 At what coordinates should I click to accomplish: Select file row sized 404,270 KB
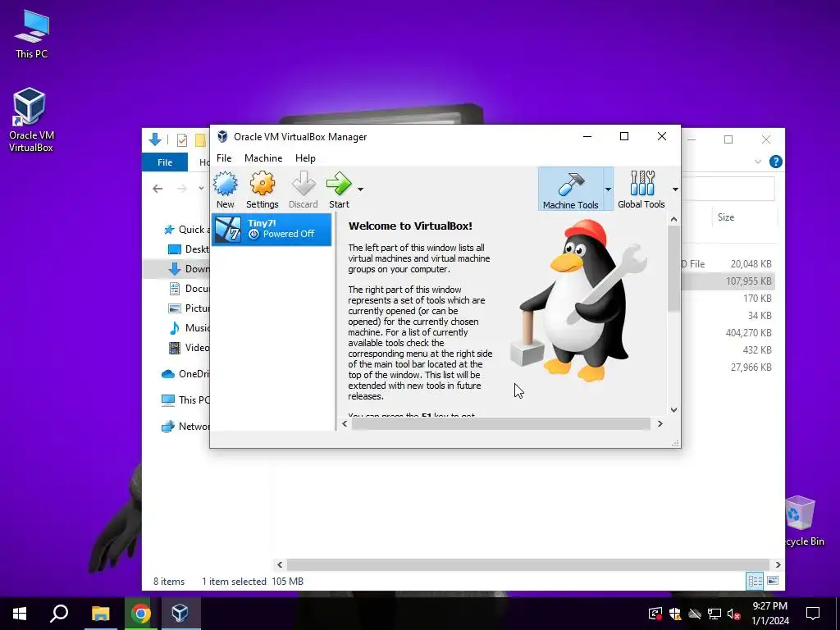pyautogui.click(x=728, y=333)
